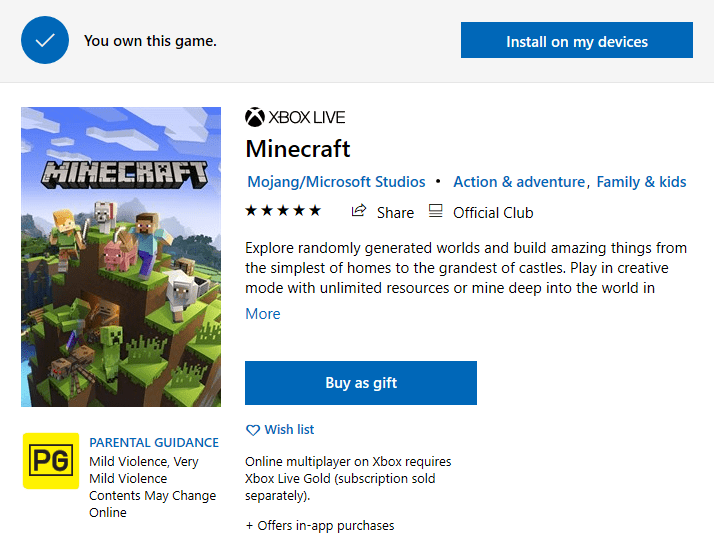Click the Offers in-app purchases note

320,526
